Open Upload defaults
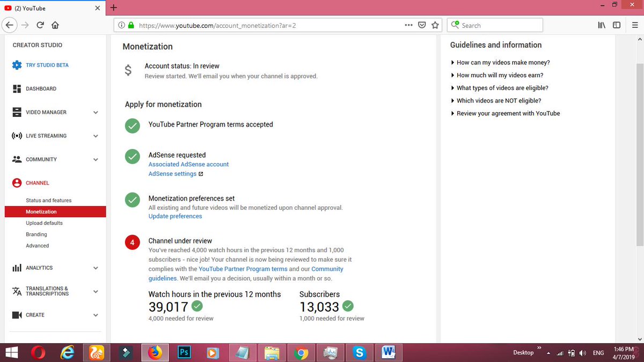Screen dimensions: 644x362 click(44, 223)
